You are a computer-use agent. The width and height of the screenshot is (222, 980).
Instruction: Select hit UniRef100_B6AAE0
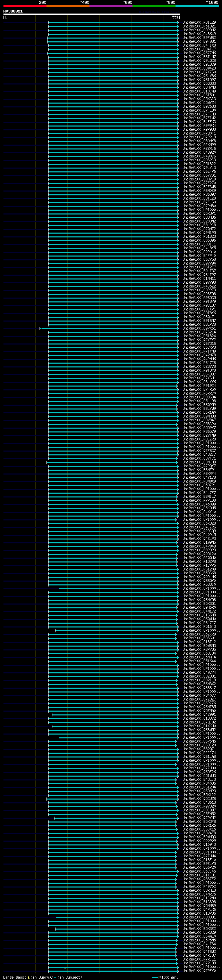[x=199, y=936]
